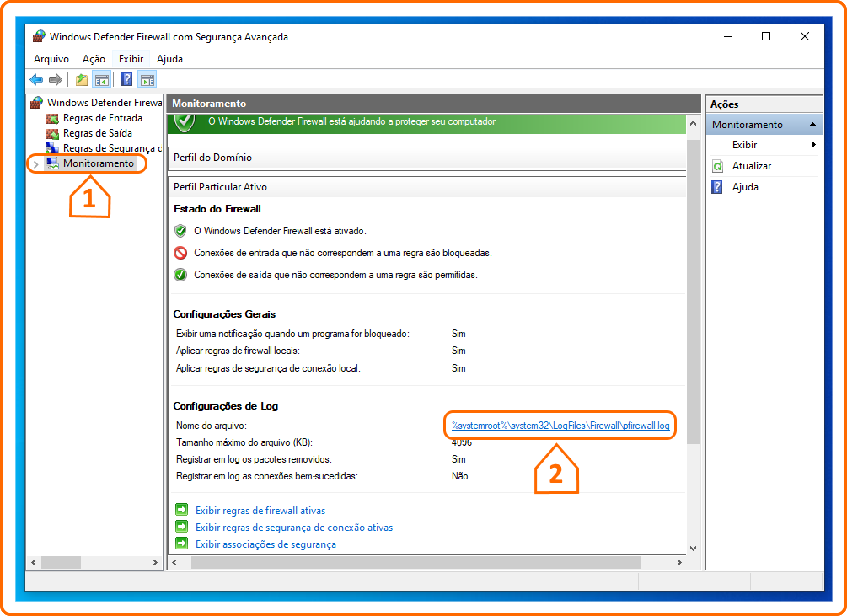Click the center pane horizontal scrollbar right arrow
The height and width of the screenshot is (616, 847).
tap(679, 563)
